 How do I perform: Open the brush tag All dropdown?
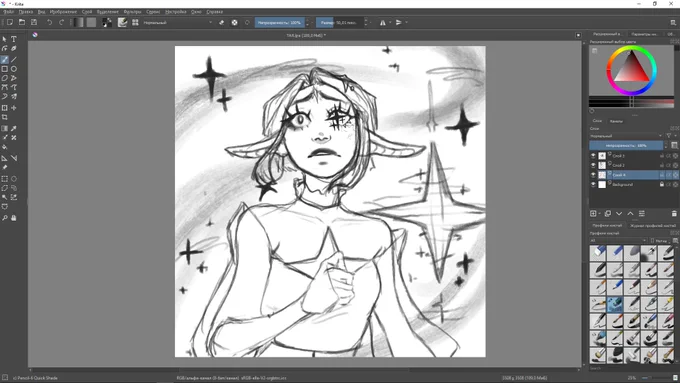click(x=618, y=241)
